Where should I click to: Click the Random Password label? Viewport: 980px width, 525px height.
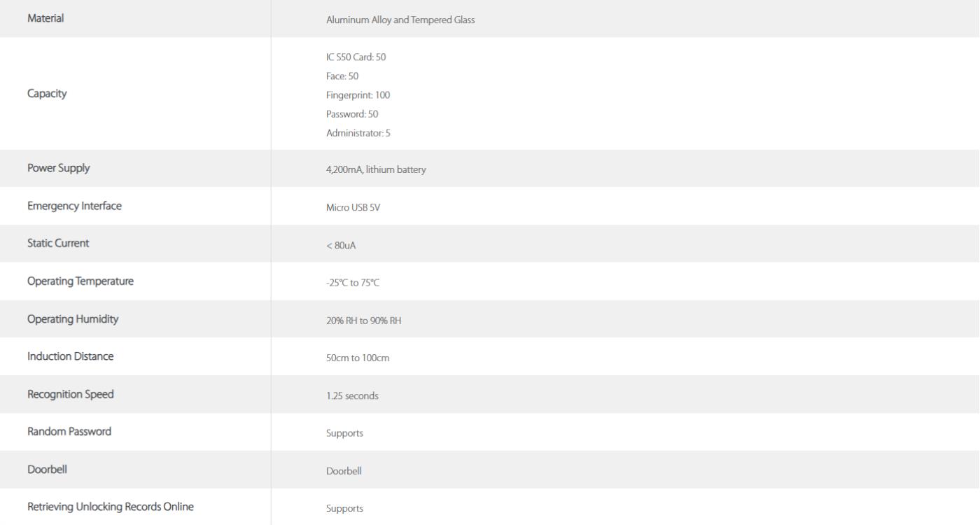(69, 432)
